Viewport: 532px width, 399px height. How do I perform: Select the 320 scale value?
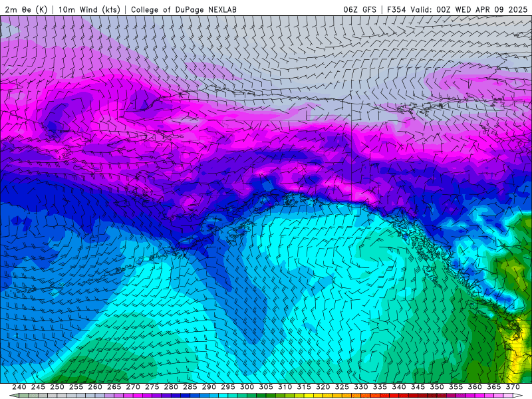[x=323, y=387]
